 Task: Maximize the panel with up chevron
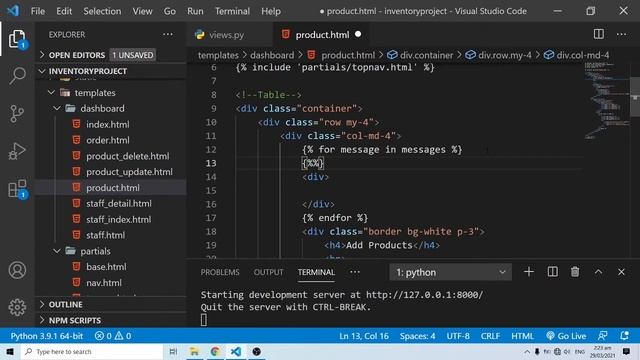[x=598, y=272]
